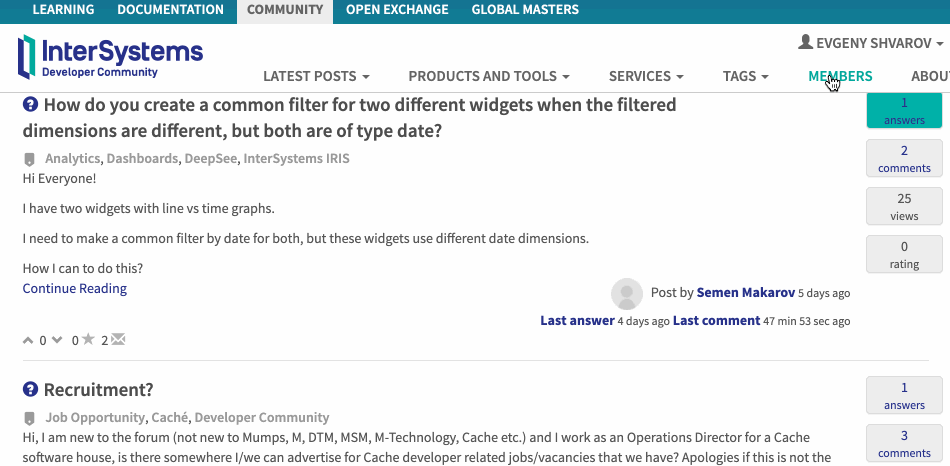Click the envelope subscribe icon
This screenshot has width=950, height=466.
[118, 339]
